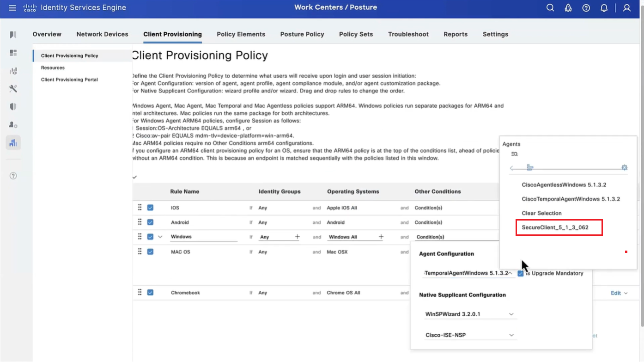Open the Policy Elements tab

[x=241, y=34]
